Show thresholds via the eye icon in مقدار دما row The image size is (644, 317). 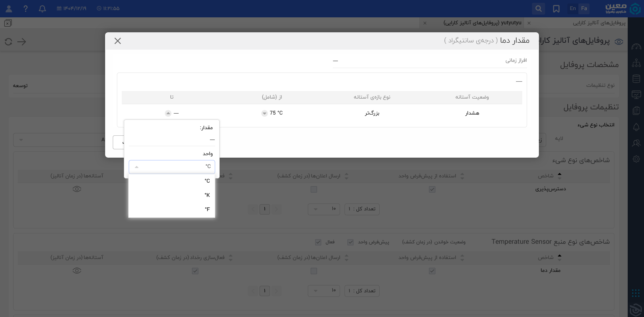(x=77, y=271)
